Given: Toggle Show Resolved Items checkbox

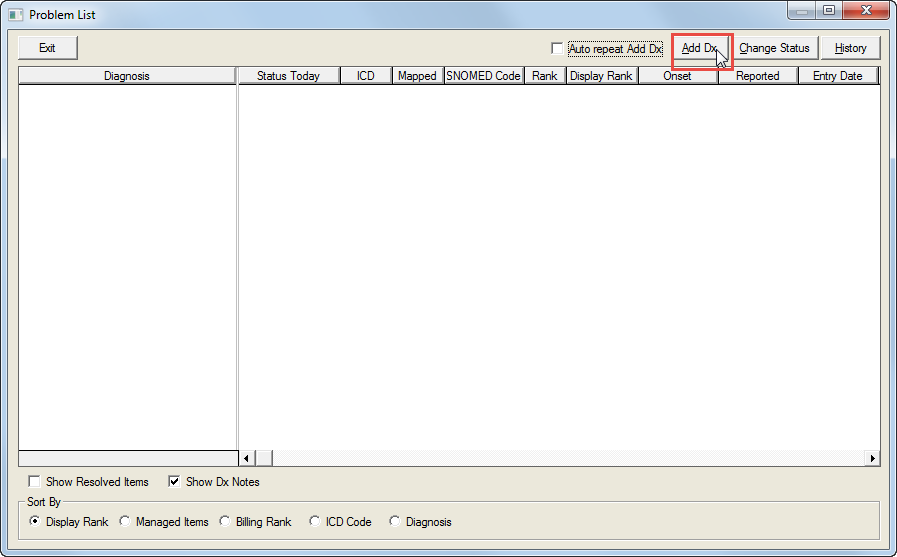Looking at the screenshot, I should (35, 482).
